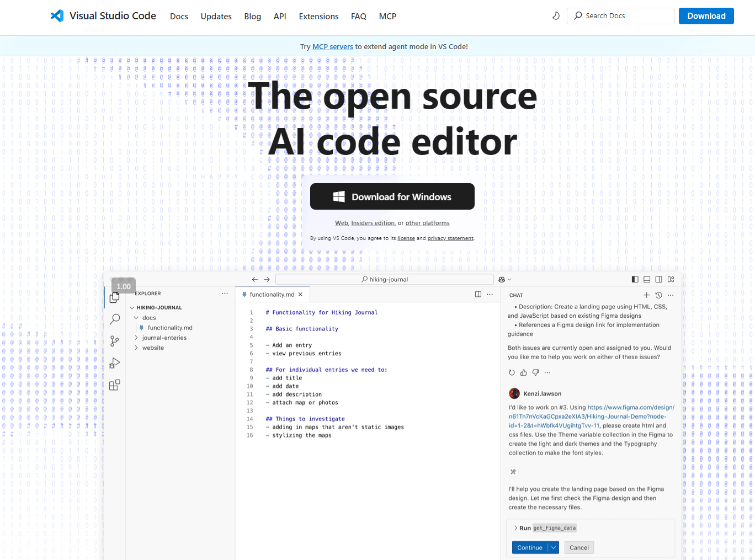Open Explorer panel more actions ellipsis
Image resolution: width=755 pixels, height=560 pixels.
(225, 294)
